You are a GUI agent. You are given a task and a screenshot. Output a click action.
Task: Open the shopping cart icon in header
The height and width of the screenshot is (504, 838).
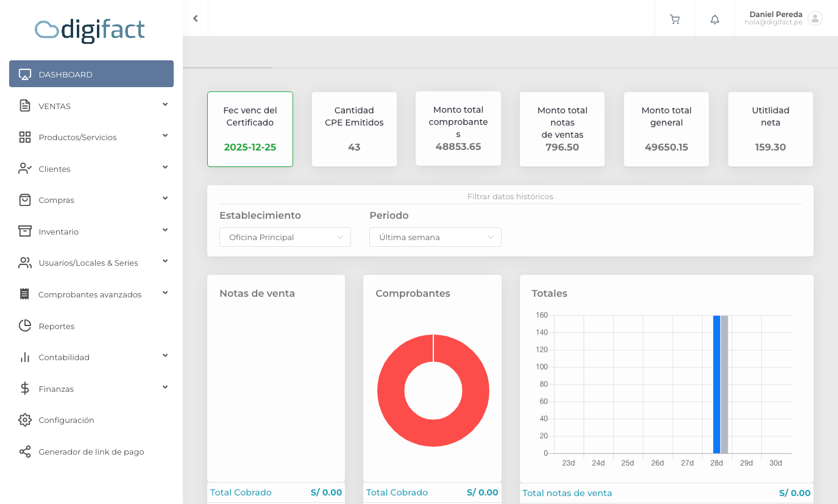[675, 20]
